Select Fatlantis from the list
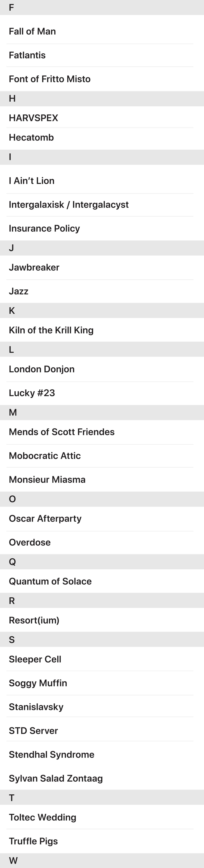The image size is (204, 868). (x=27, y=55)
